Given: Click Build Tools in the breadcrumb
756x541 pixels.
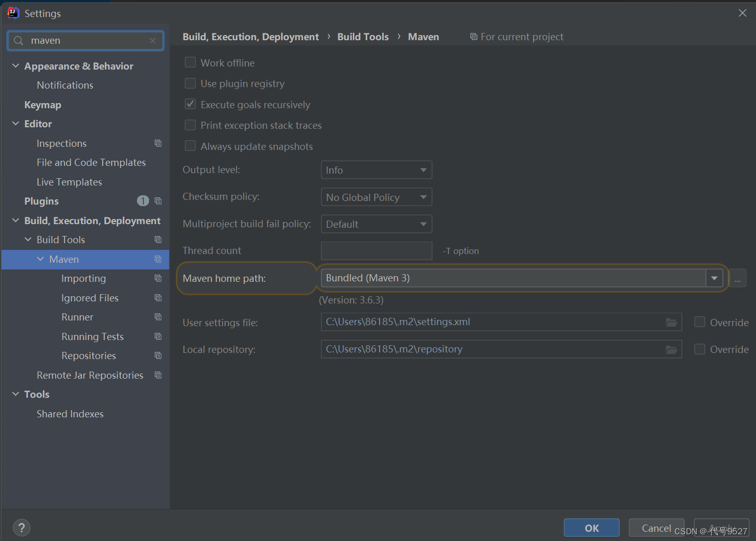Looking at the screenshot, I should pyautogui.click(x=363, y=37).
